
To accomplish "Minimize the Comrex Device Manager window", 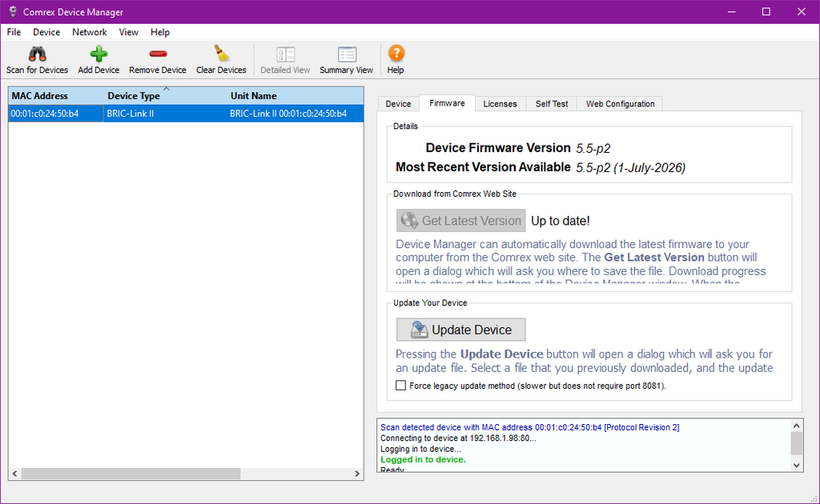I will (731, 11).
